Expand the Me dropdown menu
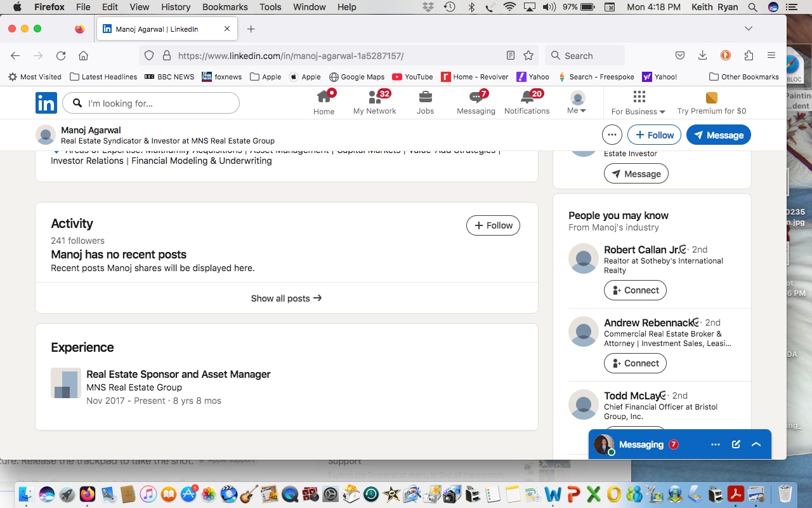The height and width of the screenshot is (508, 812). (x=577, y=102)
